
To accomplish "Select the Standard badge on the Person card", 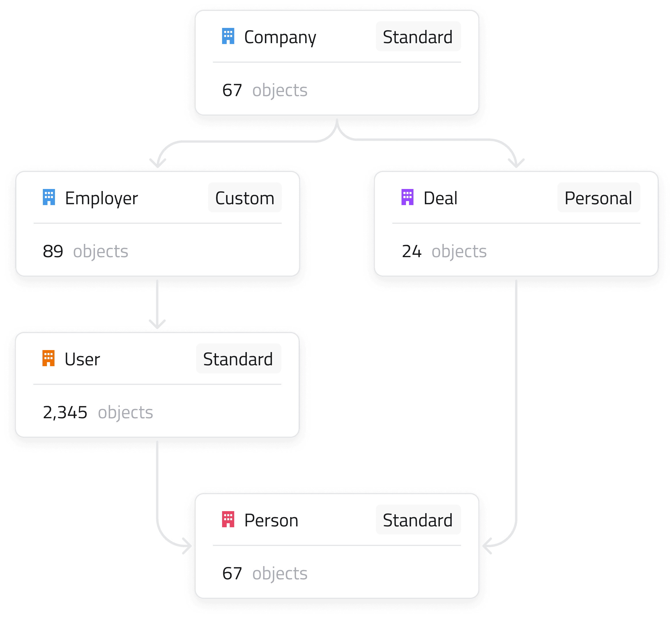I will pyautogui.click(x=418, y=520).
